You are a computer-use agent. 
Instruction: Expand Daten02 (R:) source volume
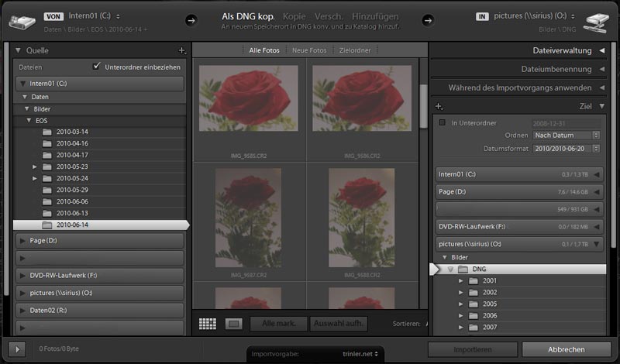tap(22, 311)
